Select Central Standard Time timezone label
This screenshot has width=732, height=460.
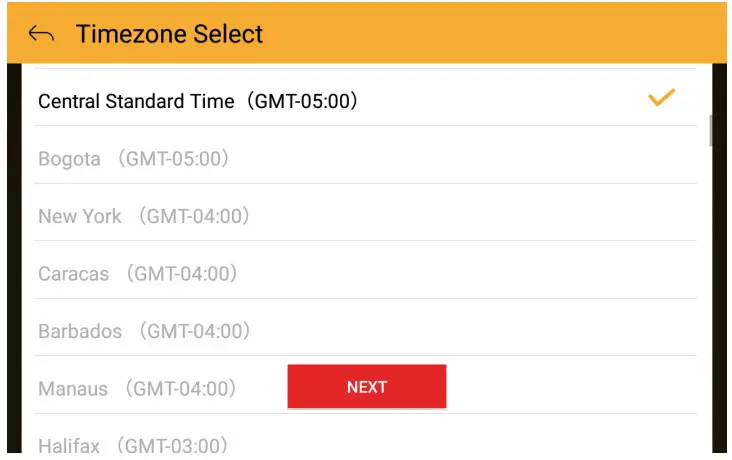pyautogui.click(x=136, y=101)
